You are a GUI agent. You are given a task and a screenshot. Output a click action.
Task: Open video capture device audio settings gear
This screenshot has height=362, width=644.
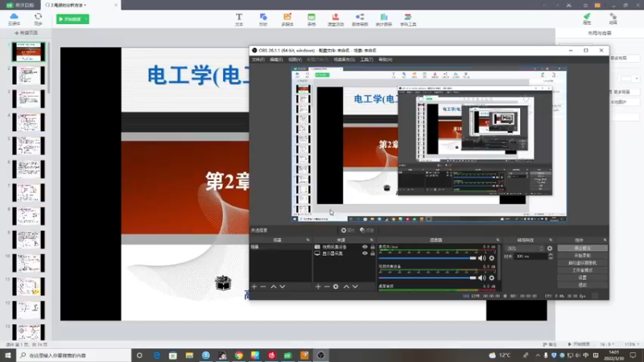click(492, 278)
